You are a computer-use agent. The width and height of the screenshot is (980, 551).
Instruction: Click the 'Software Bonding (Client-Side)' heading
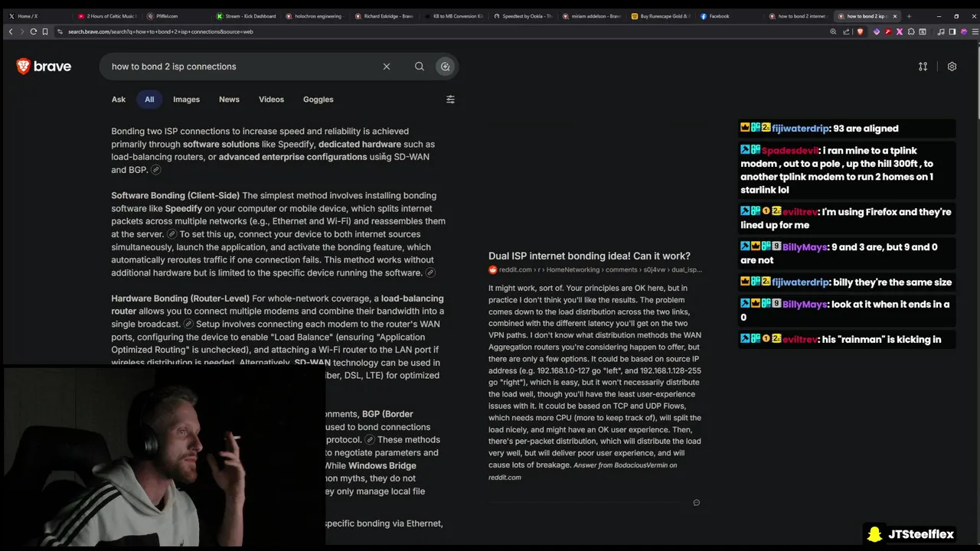pos(175,196)
